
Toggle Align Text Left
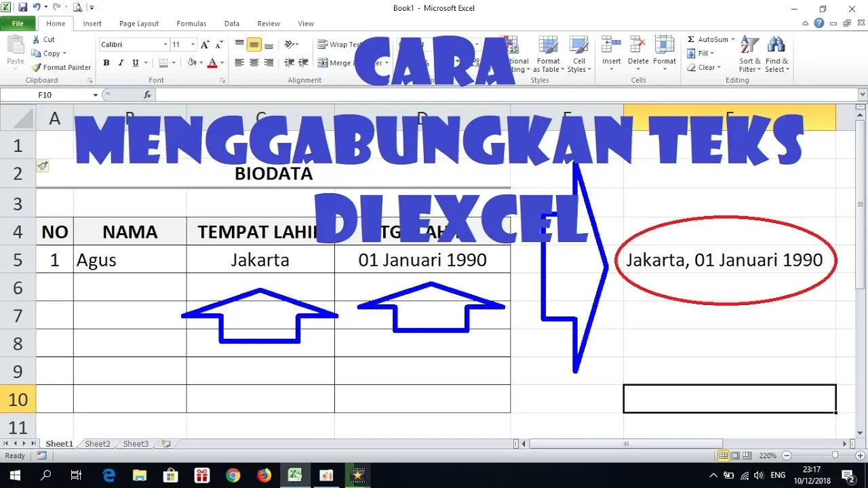(x=239, y=63)
